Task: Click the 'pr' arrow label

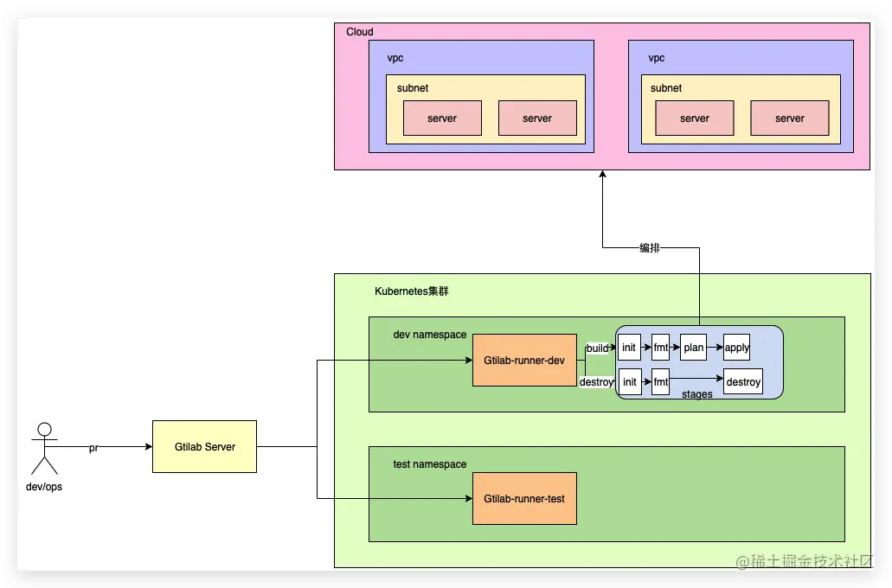Action: 93,448
